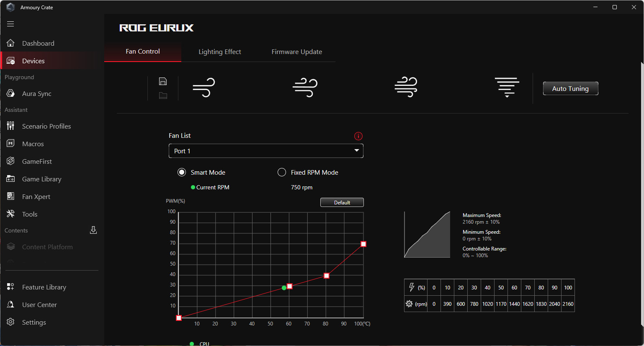Open the hamburger navigation menu

click(10, 24)
